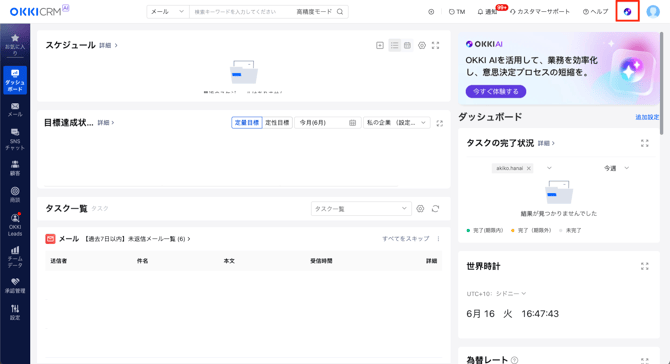This screenshot has width=670, height=364.
Task: Open the 私の企業 dropdown
Action: (x=397, y=123)
